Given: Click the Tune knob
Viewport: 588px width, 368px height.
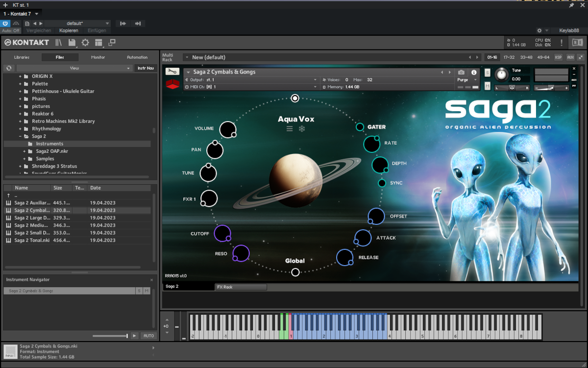Looking at the screenshot, I should [501, 74].
